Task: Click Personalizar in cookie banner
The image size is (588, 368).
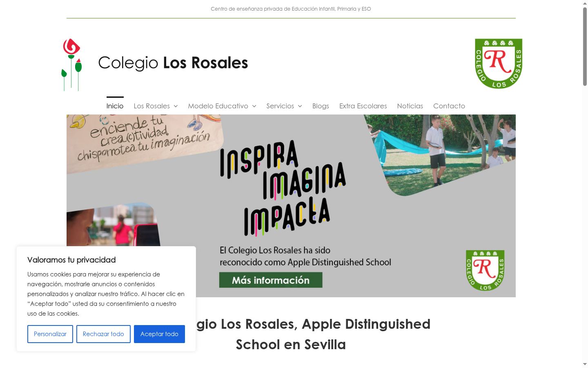Action: [x=50, y=334]
